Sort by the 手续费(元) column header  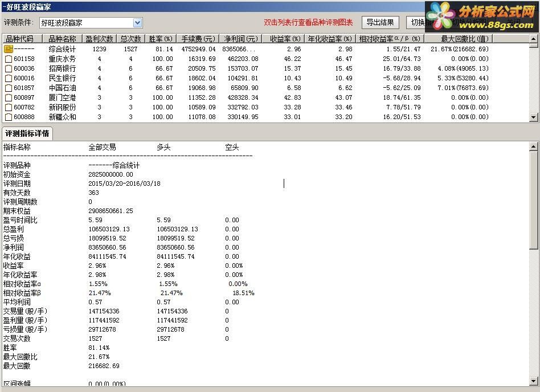(198, 39)
